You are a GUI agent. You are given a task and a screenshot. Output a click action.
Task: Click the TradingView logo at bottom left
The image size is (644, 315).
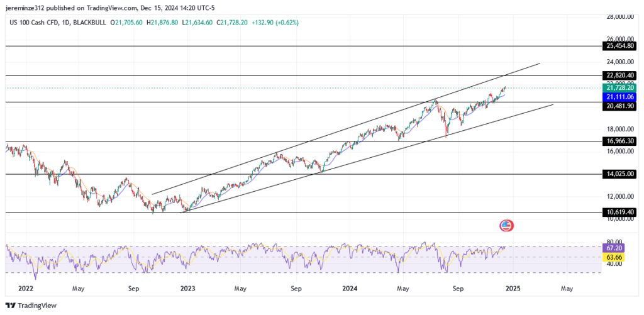(x=31, y=306)
